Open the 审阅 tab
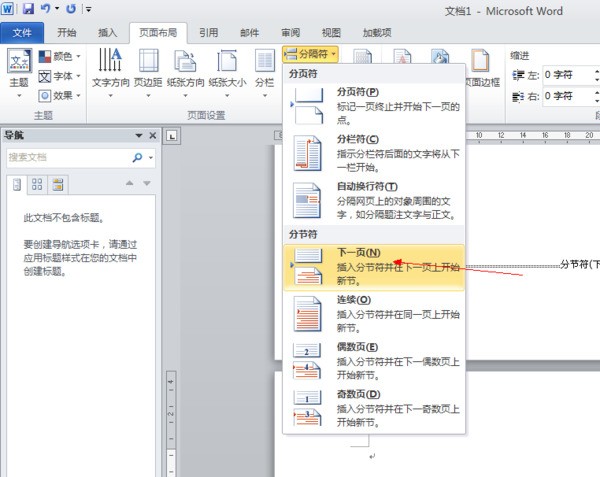 [x=290, y=33]
